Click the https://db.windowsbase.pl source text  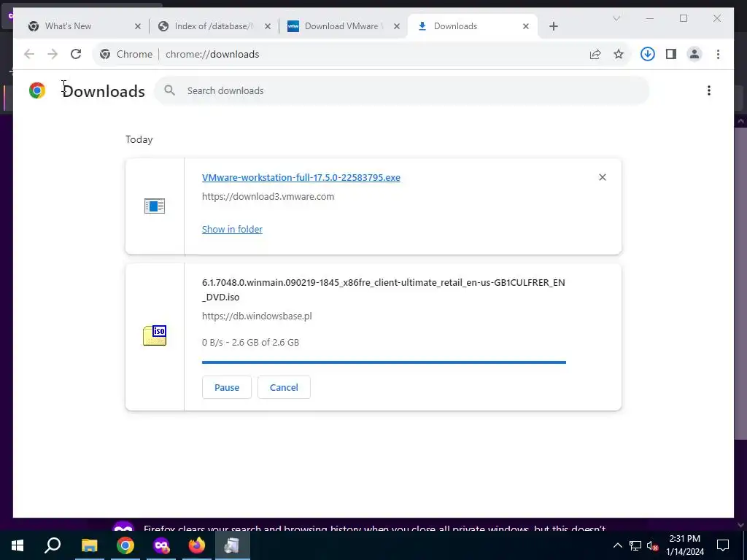257,316
